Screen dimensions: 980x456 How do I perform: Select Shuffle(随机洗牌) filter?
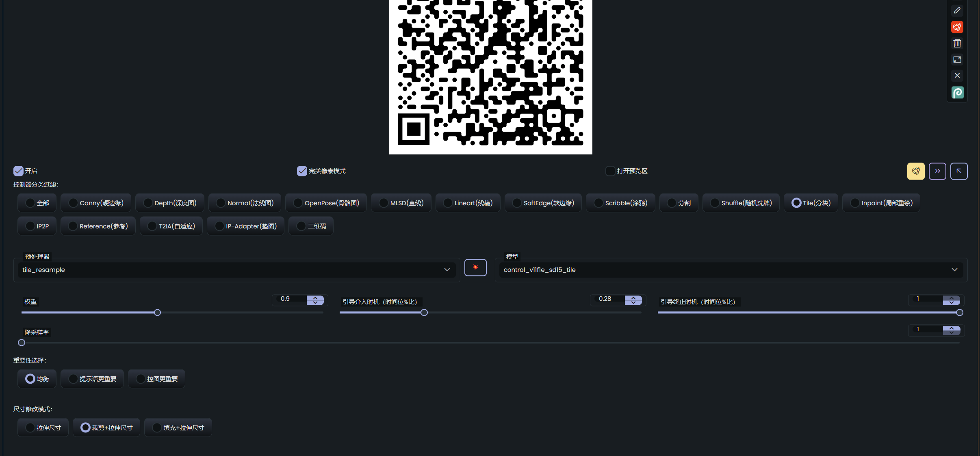click(741, 203)
